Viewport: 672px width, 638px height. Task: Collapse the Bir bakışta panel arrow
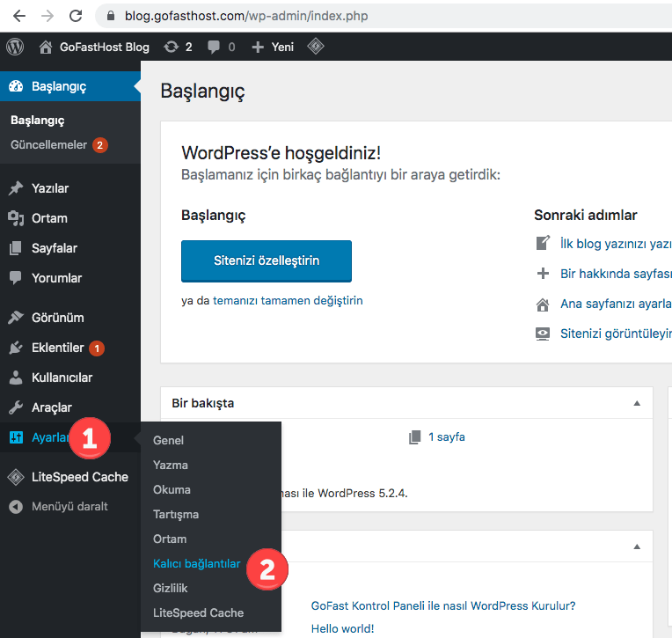click(x=637, y=403)
